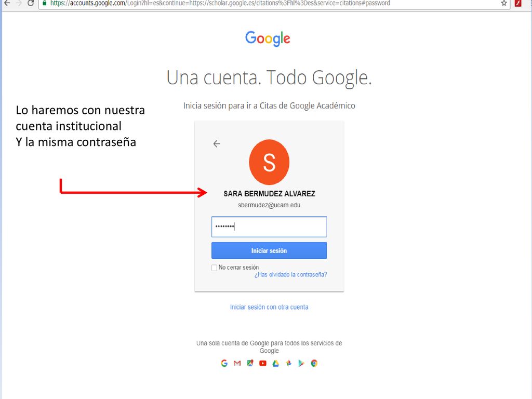Click the Google Search G icon
Image resolution: width=532 pixels, height=399 pixels.
tap(224, 363)
